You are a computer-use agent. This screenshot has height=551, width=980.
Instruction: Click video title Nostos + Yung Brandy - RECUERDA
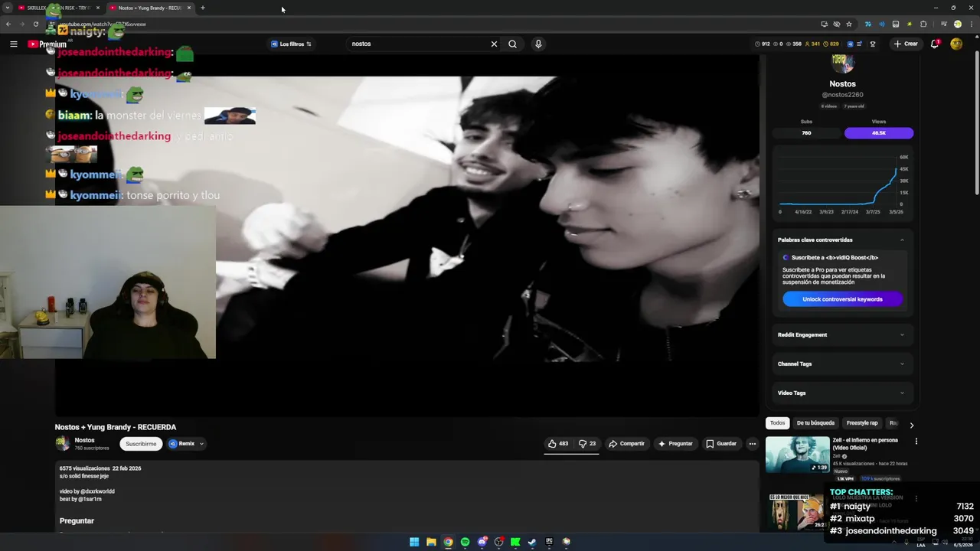(116, 427)
